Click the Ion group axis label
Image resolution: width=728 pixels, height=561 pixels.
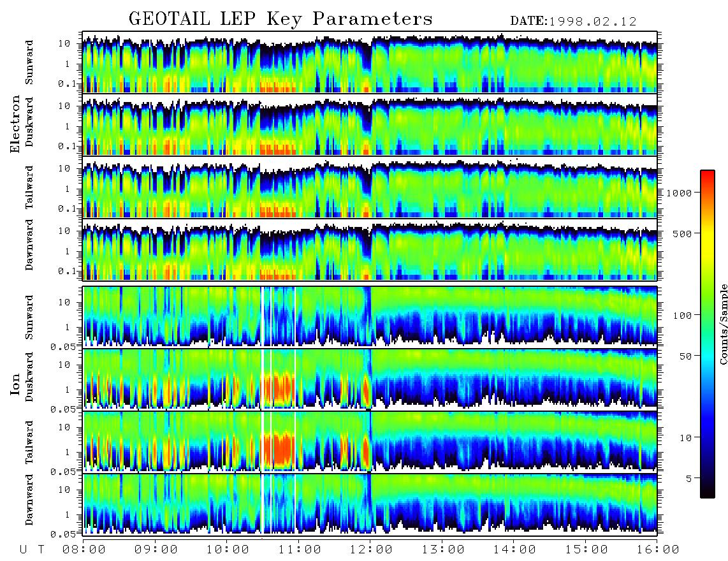[x=15, y=384]
